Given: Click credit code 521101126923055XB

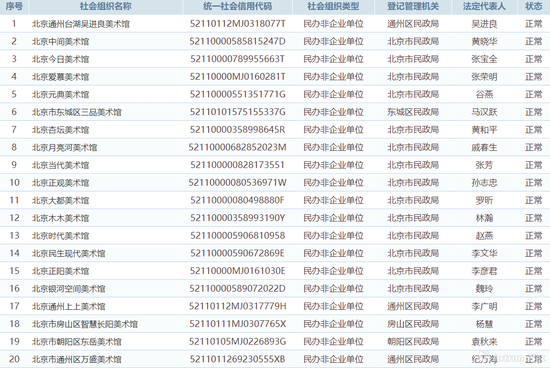Looking at the screenshot, I should click(x=237, y=359).
